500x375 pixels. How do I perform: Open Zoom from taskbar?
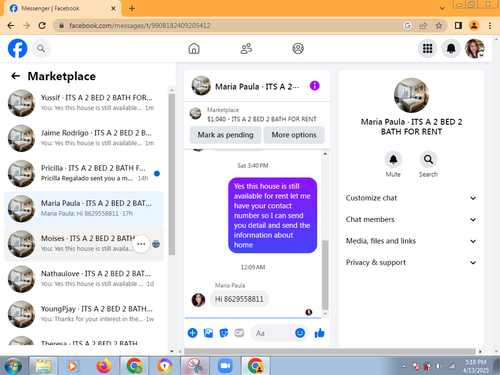[x=225, y=366]
